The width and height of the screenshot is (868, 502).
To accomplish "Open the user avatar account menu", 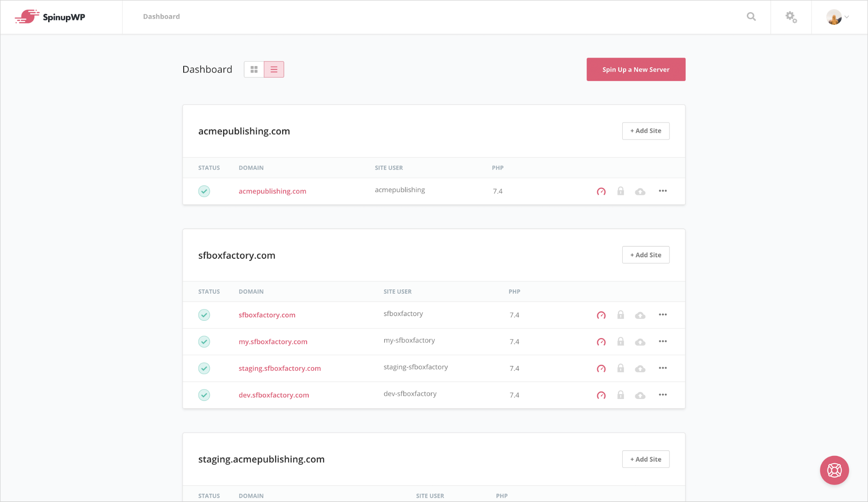I will point(838,17).
